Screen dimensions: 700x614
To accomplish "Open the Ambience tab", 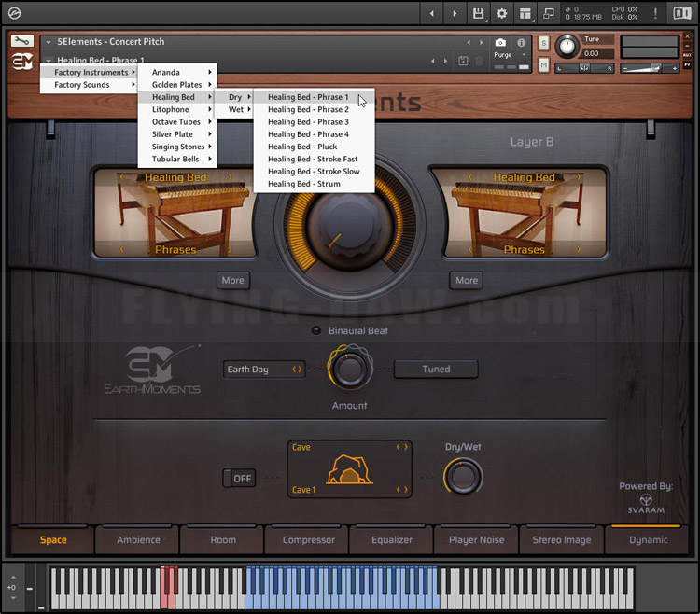I will 138,540.
